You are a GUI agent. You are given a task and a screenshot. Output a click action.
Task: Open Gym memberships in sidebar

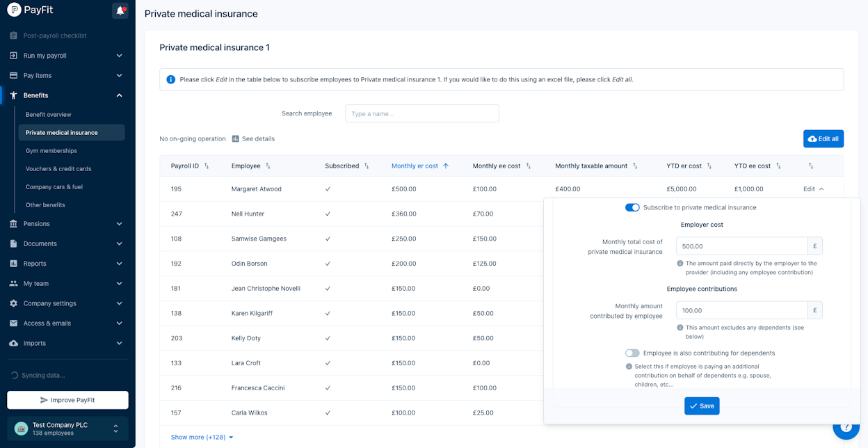coord(51,151)
